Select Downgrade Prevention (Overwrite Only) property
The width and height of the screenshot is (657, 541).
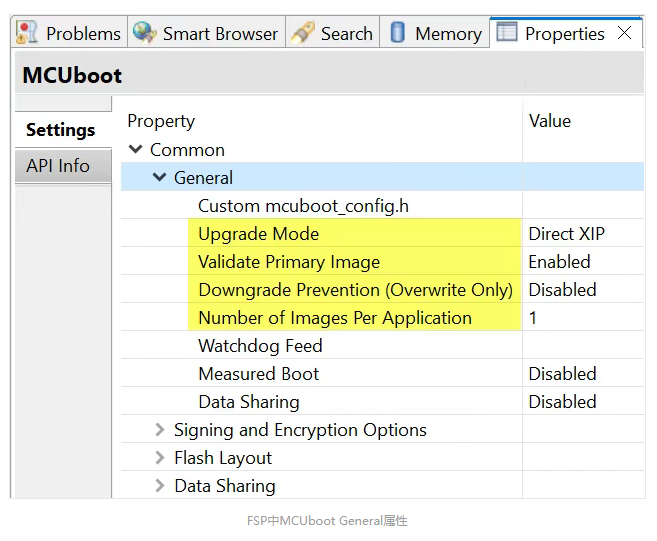click(356, 290)
